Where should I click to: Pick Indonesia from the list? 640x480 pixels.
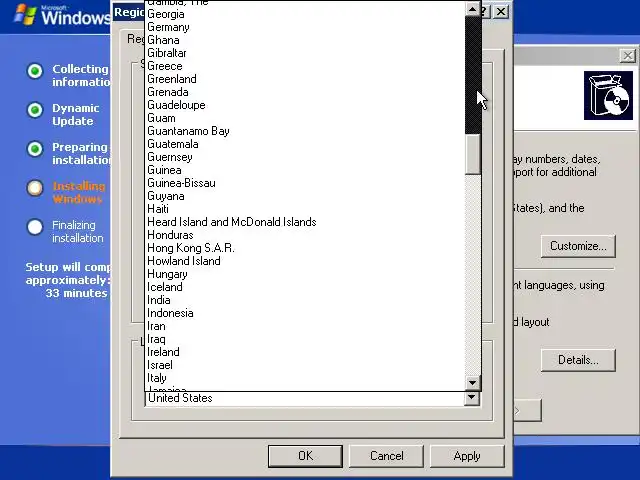point(305,313)
